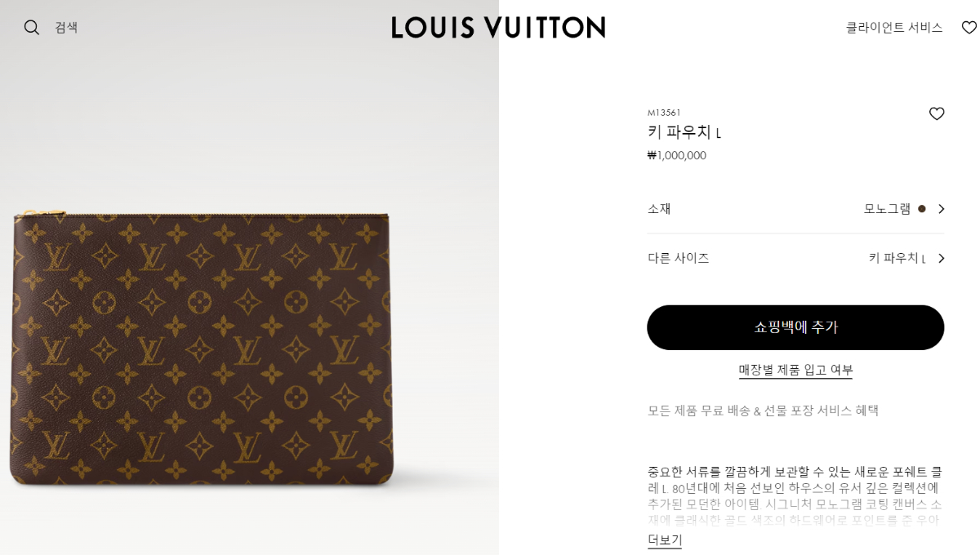The width and height of the screenshot is (980, 555).
Task: Click 쇼핑백에 추가 button
Action: 795,327
